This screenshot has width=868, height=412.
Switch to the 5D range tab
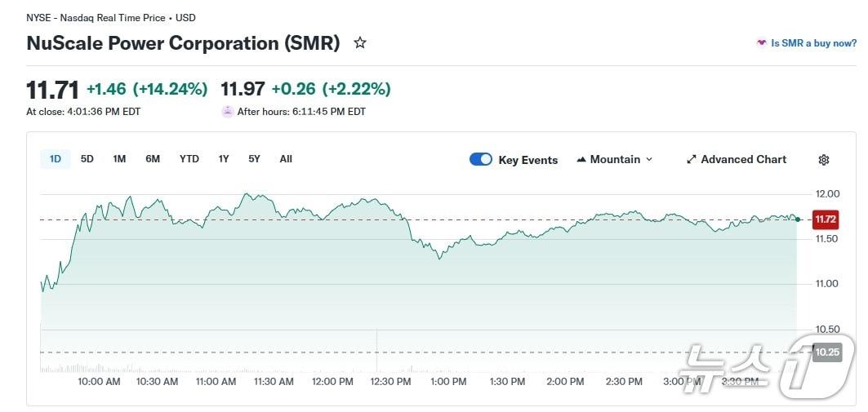pos(87,159)
